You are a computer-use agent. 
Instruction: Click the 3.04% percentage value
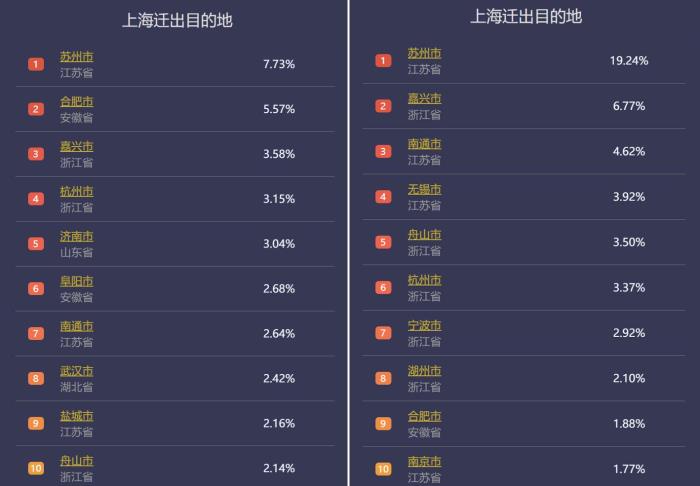click(279, 243)
